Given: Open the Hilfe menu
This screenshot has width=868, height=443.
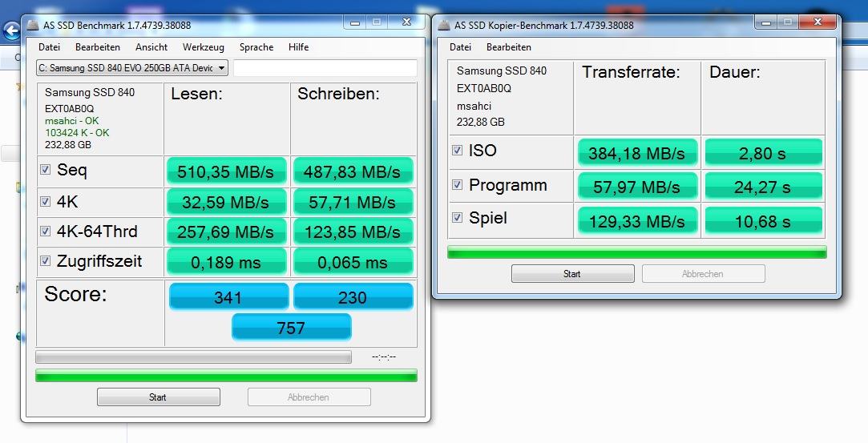Looking at the screenshot, I should pyautogui.click(x=298, y=47).
